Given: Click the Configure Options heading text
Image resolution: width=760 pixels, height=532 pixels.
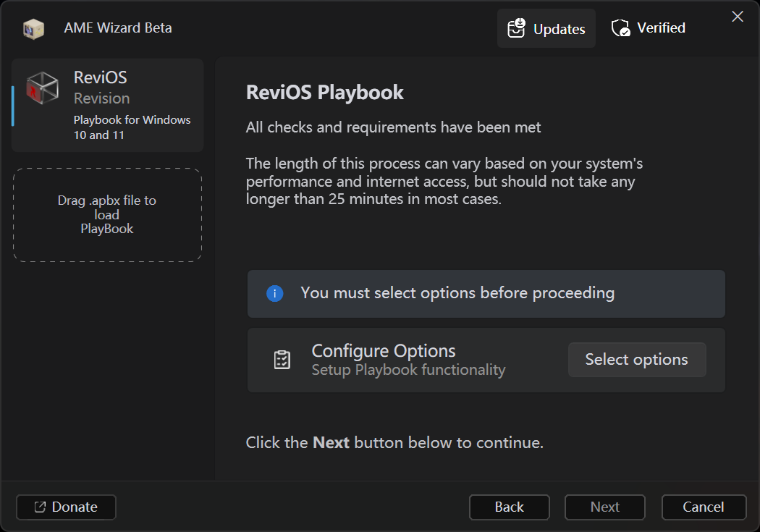Looking at the screenshot, I should (384, 351).
